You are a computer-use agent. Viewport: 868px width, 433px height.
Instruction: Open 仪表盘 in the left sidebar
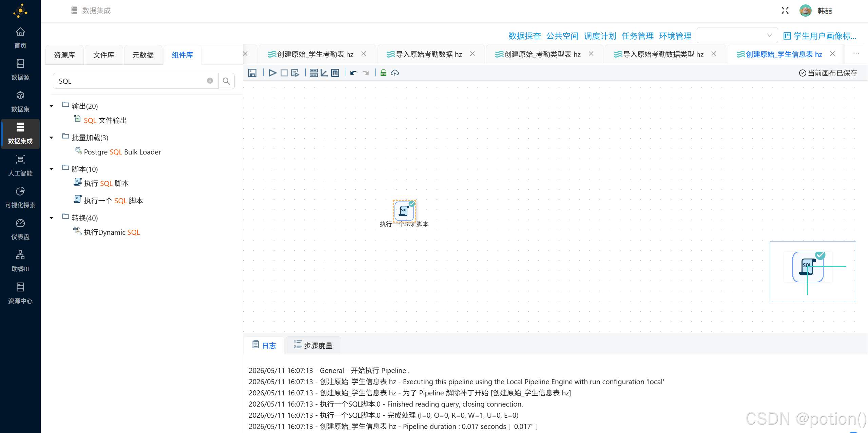(20, 229)
